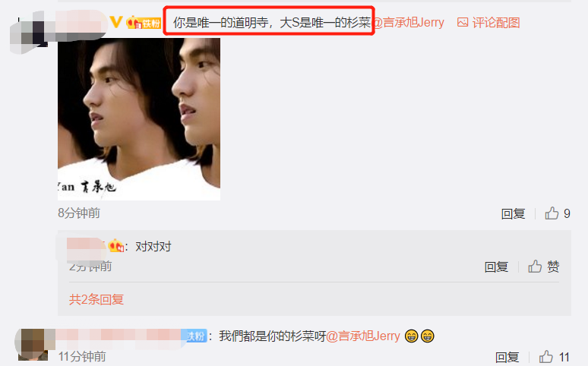
Task: Click the yellow V verification badge
Action: 116,22
